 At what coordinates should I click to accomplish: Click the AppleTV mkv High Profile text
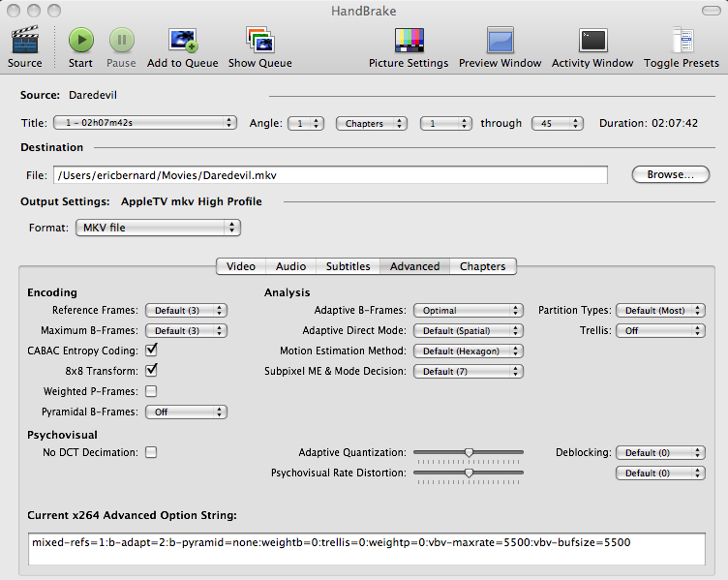click(x=192, y=201)
